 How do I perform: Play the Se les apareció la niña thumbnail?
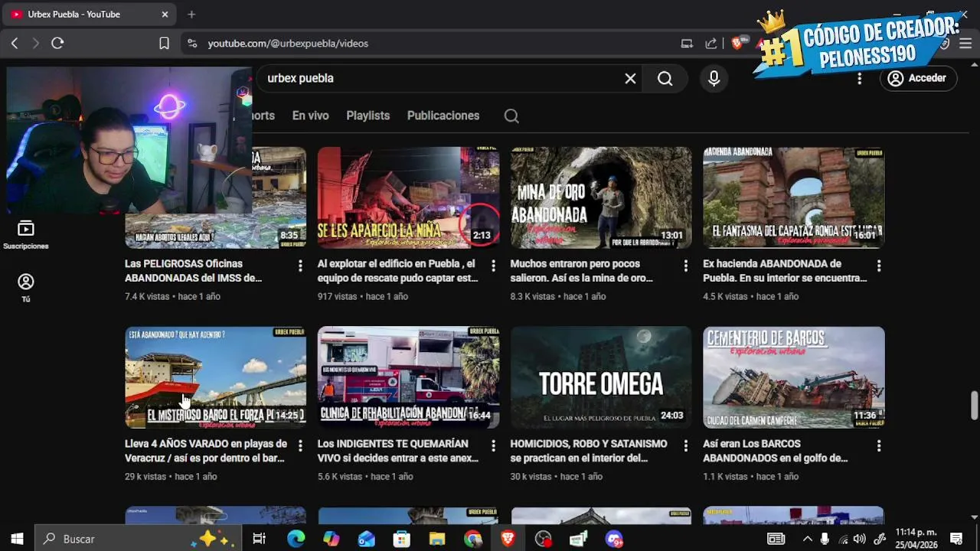tap(408, 197)
